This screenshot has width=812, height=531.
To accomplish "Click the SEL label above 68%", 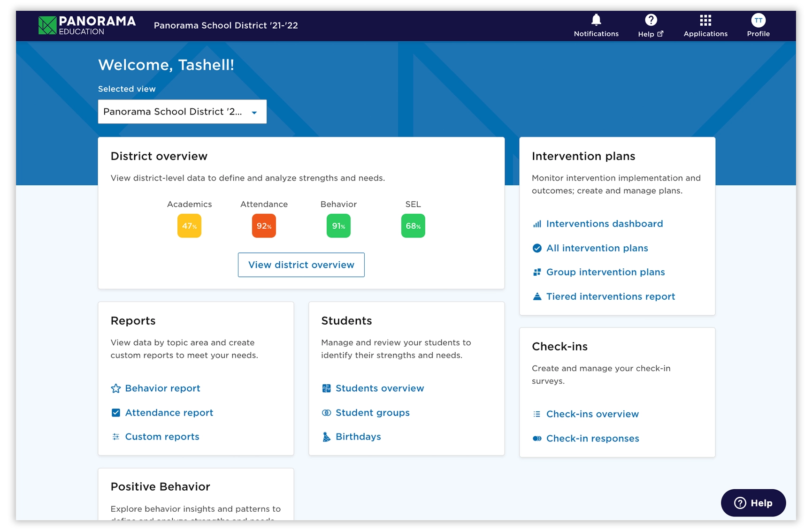I will [413, 204].
